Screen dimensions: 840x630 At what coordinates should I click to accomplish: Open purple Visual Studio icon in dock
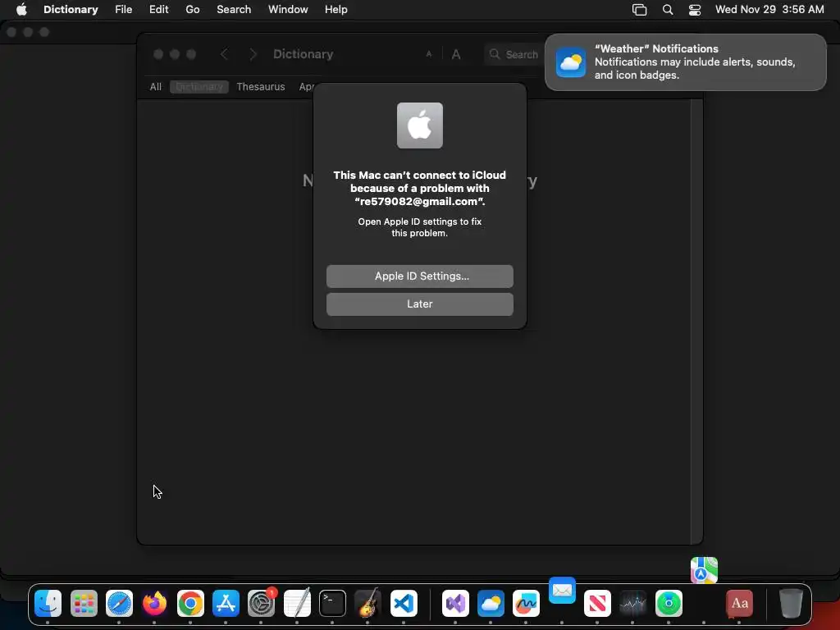pos(455,603)
